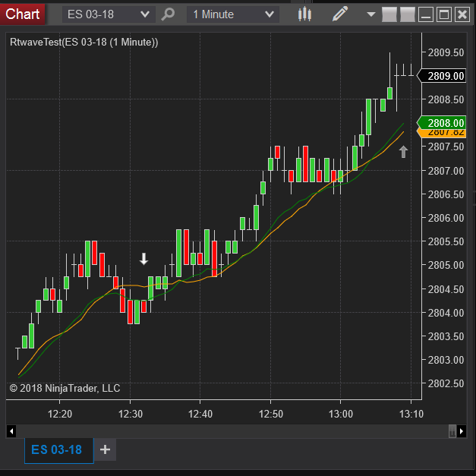
Task: Open the ES 03-18 instrument dropdown
Action: 108,14
